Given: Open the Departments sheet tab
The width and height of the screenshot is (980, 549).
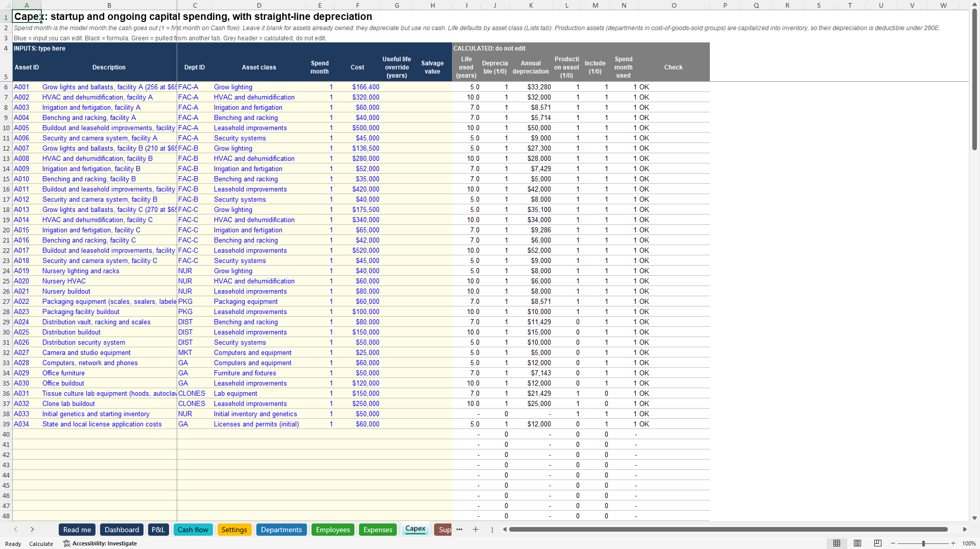Looking at the screenshot, I should pos(281,530).
